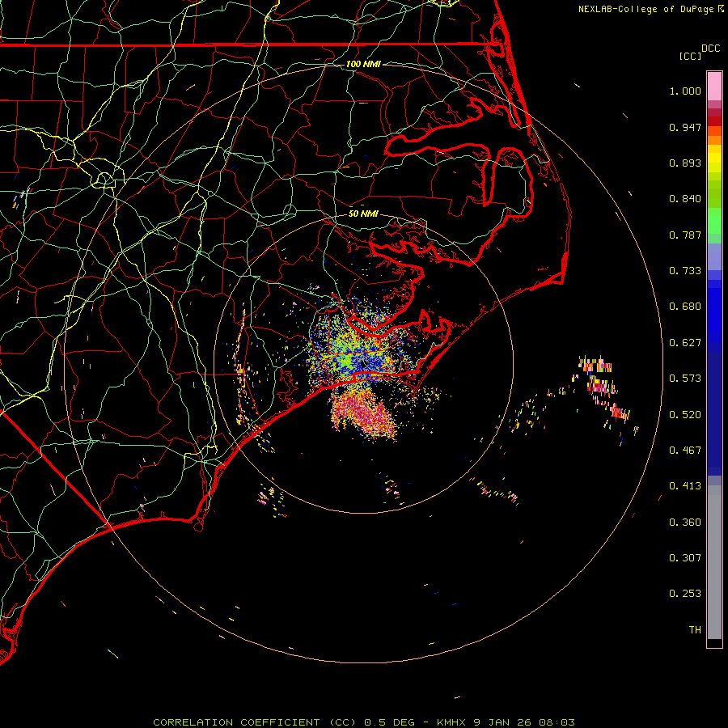Viewport: 728px width, 728px height.
Task: Click the 0.307 scale value
Action: (685, 558)
